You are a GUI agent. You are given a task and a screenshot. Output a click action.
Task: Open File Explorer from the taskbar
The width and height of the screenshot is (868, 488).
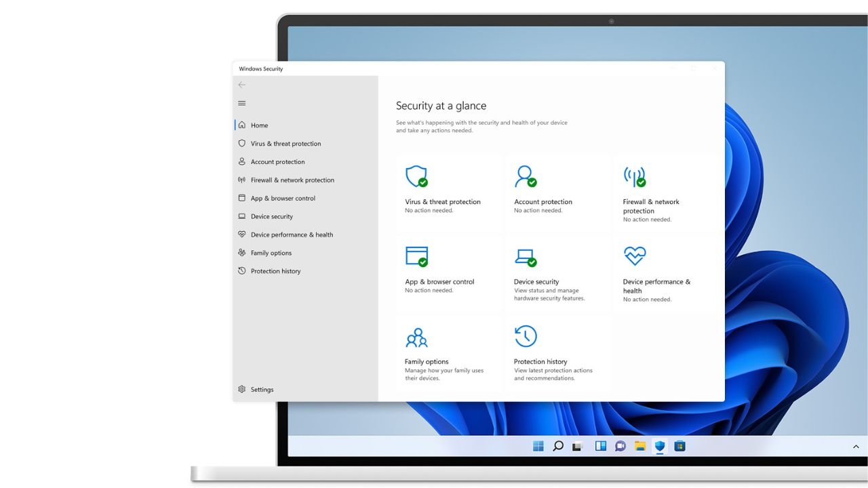tap(639, 446)
